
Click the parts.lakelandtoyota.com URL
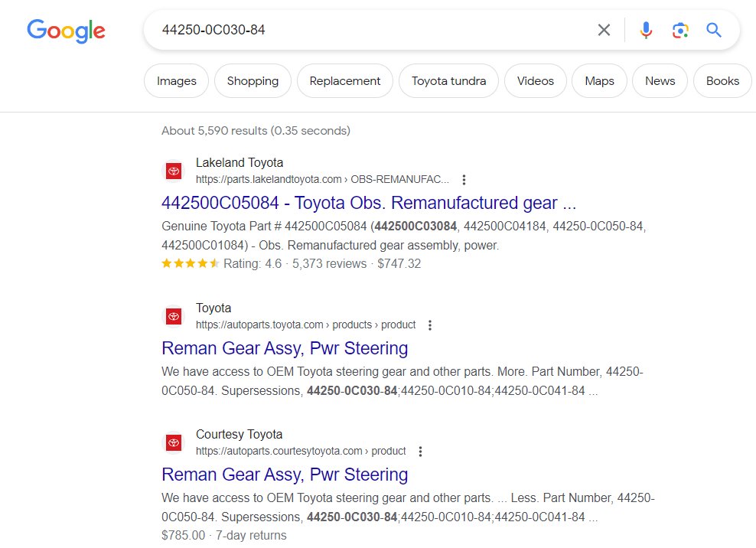pos(322,179)
